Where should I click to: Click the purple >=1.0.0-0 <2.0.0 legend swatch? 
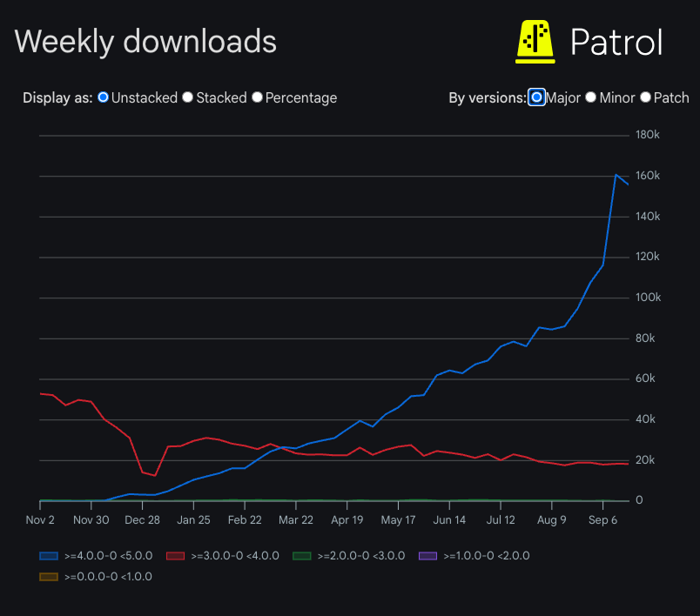pos(427,556)
